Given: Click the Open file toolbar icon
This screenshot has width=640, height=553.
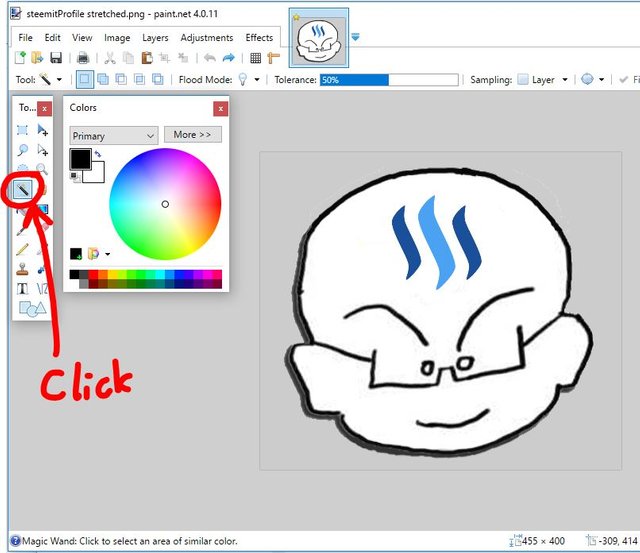Looking at the screenshot, I should pos(38,58).
